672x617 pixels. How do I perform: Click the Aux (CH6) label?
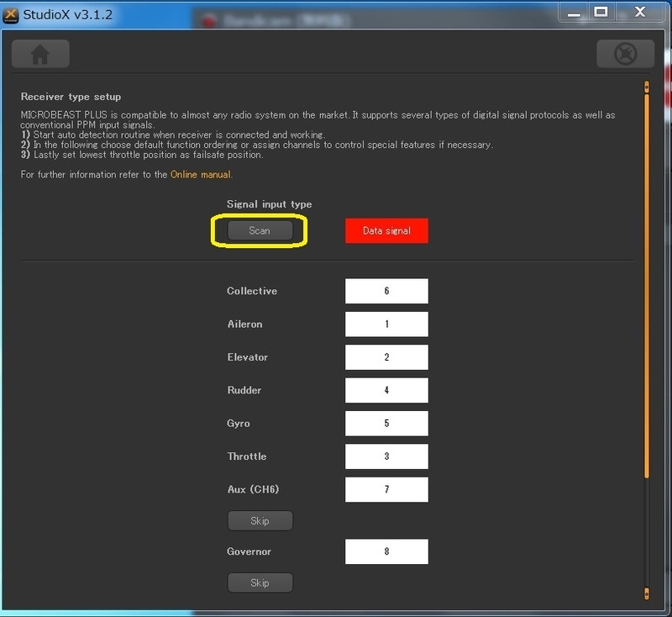tap(253, 489)
